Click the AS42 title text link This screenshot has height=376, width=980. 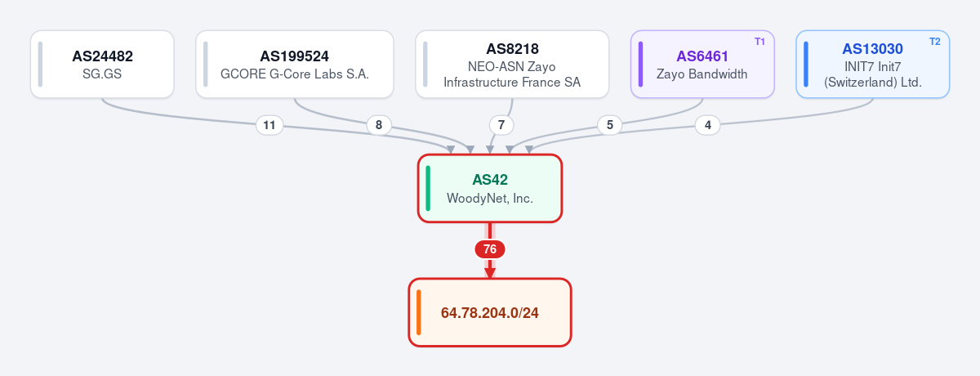pos(490,180)
